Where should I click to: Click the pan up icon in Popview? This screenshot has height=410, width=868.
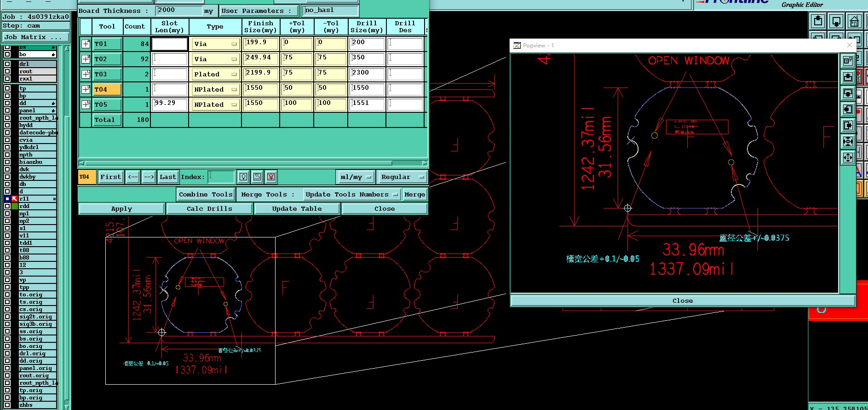[848, 77]
